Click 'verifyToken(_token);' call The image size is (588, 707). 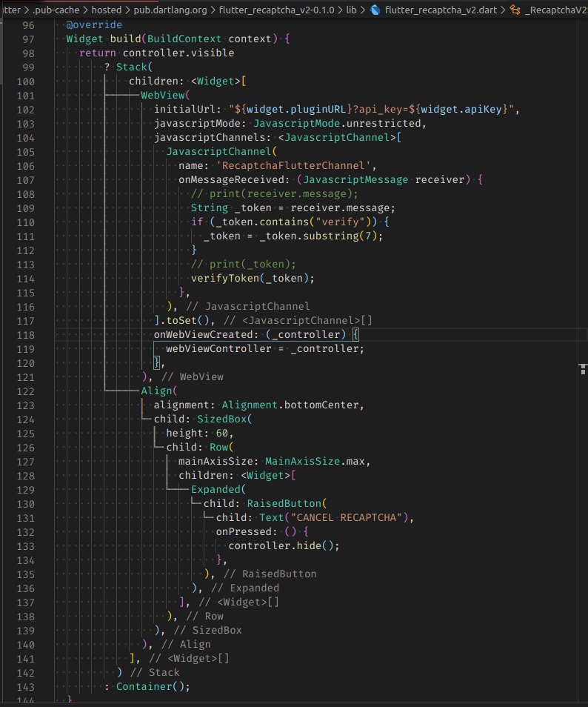253,278
